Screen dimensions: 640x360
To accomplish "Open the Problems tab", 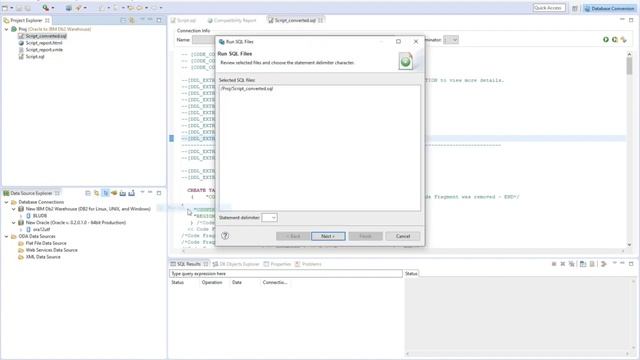I will pyautogui.click(x=308, y=264).
